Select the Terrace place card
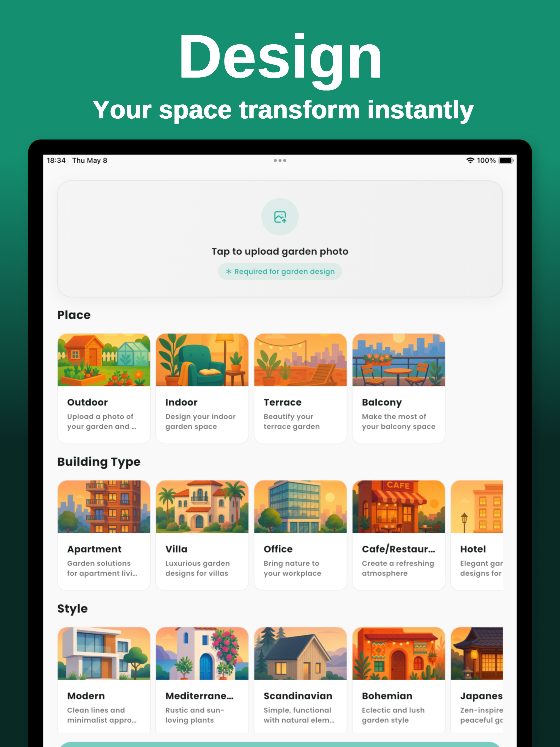Viewport: 560px width, 747px height. [x=300, y=388]
